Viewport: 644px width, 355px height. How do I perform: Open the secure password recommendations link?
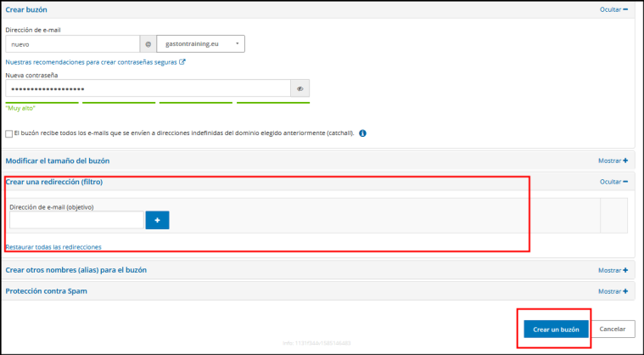[x=92, y=62]
